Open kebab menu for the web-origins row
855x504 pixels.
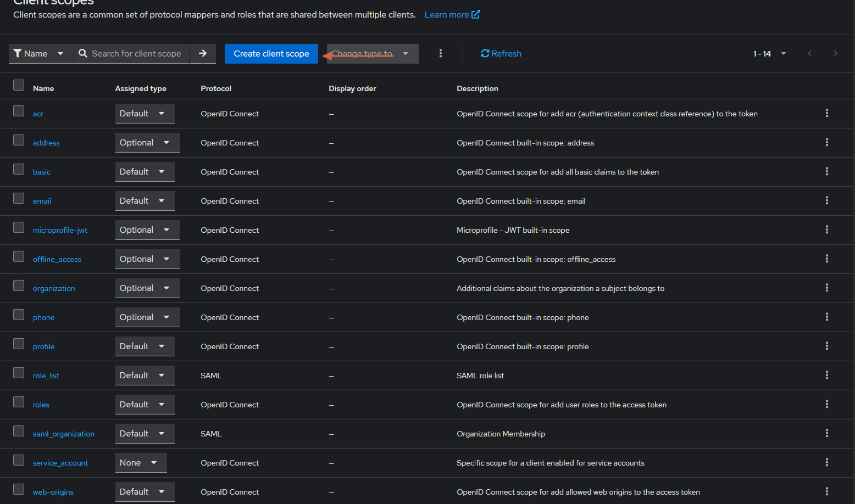tap(826, 491)
